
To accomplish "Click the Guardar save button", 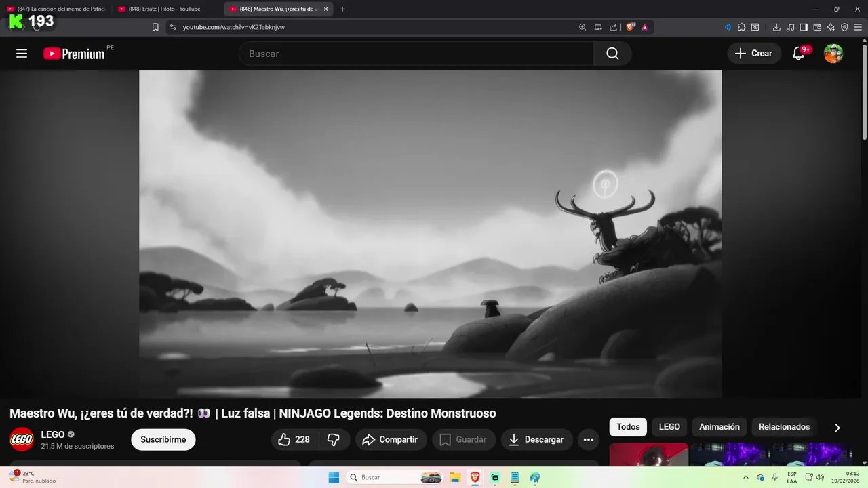I will coord(464,440).
